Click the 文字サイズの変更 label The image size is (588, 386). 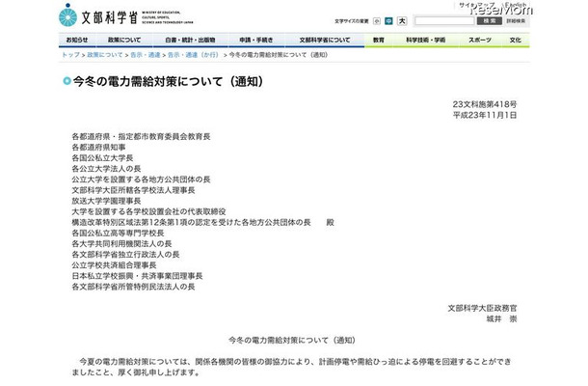point(352,21)
